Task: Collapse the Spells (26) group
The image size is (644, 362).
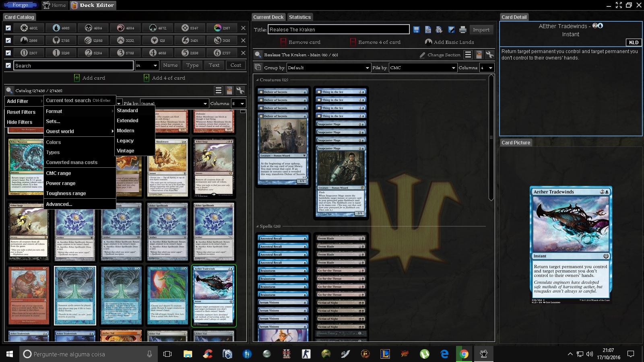Action: tap(258, 226)
